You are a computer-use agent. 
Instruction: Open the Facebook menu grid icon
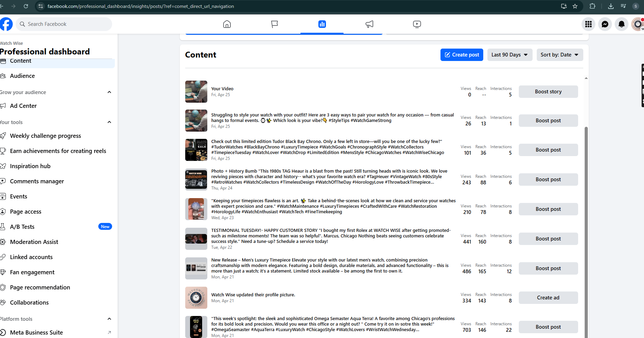click(x=588, y=24)
